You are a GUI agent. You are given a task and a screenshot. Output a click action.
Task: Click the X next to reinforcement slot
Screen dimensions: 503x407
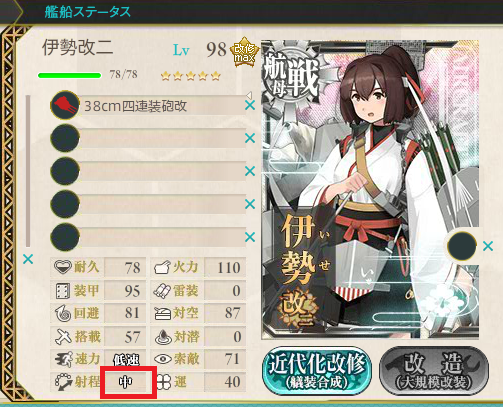(x=488, y=246)
